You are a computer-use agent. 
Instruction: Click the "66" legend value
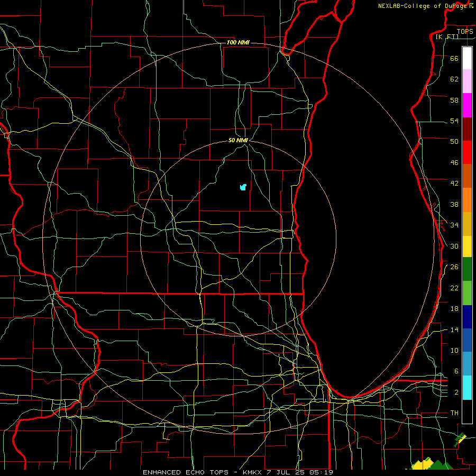click(454, 58)
